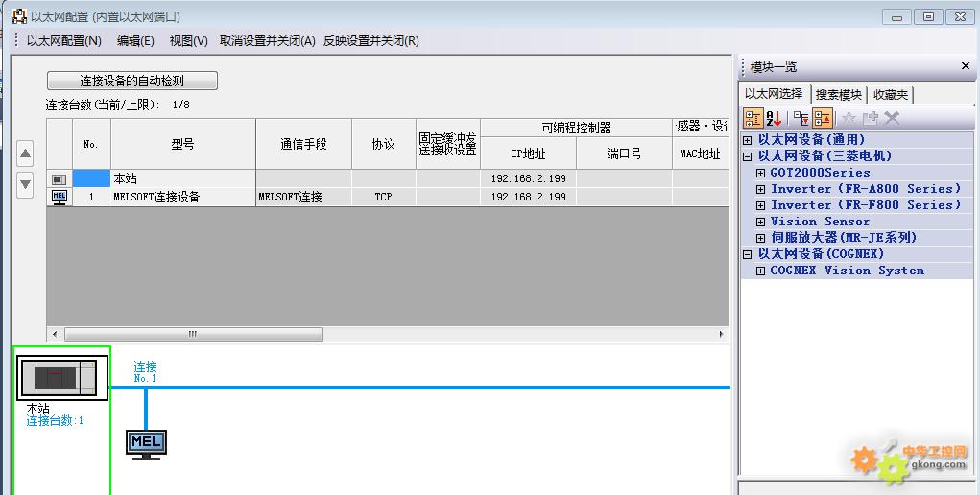Image resolution: width=980 pixels, height=495 pixels.
Task: Click 取消设置并关闭(A) menu item
Action: point(268,41)
